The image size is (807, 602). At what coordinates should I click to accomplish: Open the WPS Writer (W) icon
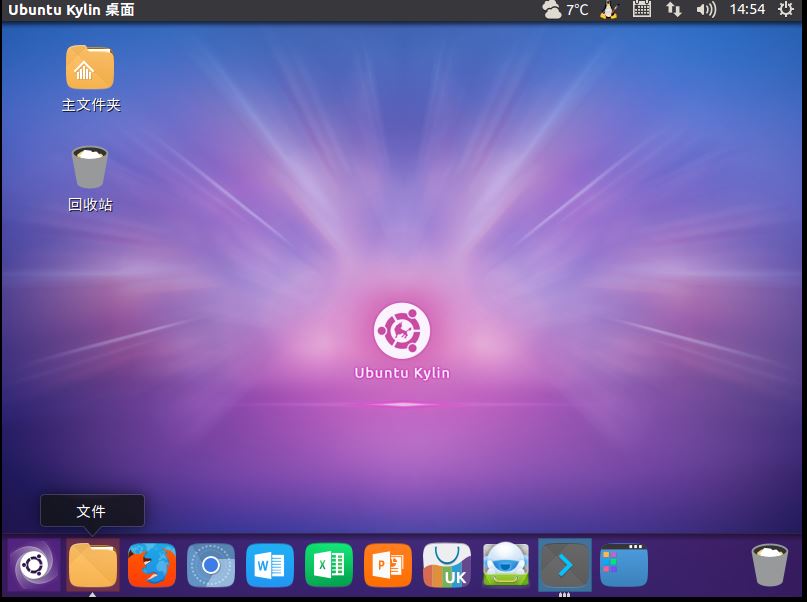[x=270, y=565]
